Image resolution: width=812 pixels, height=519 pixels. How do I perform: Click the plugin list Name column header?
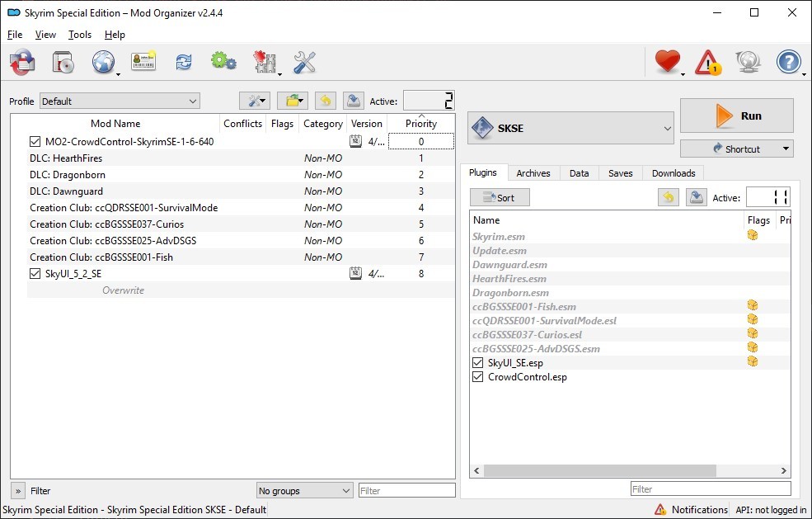(x=607, y=219)
